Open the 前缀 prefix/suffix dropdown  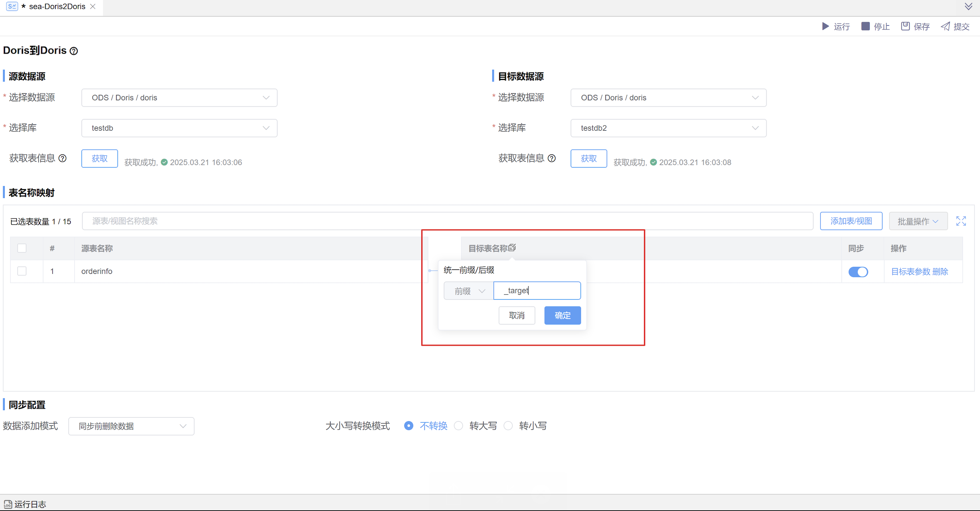tap(469, 291)
